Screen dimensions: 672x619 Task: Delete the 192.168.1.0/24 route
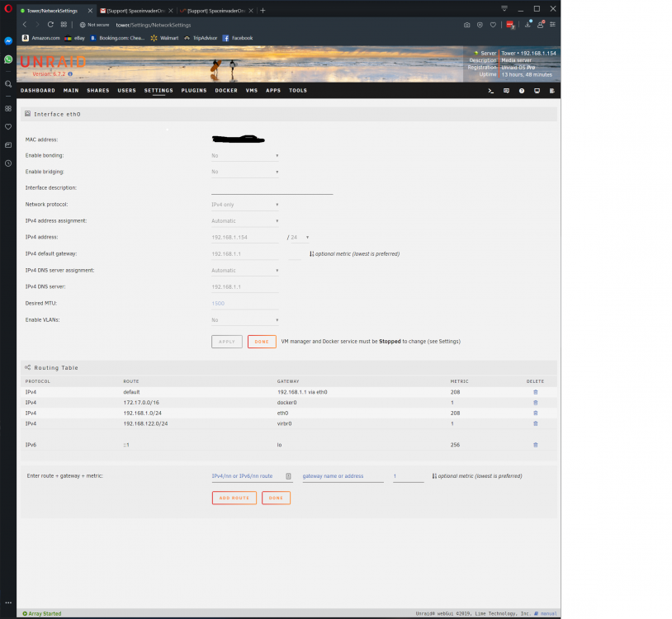tap(535, 413)
